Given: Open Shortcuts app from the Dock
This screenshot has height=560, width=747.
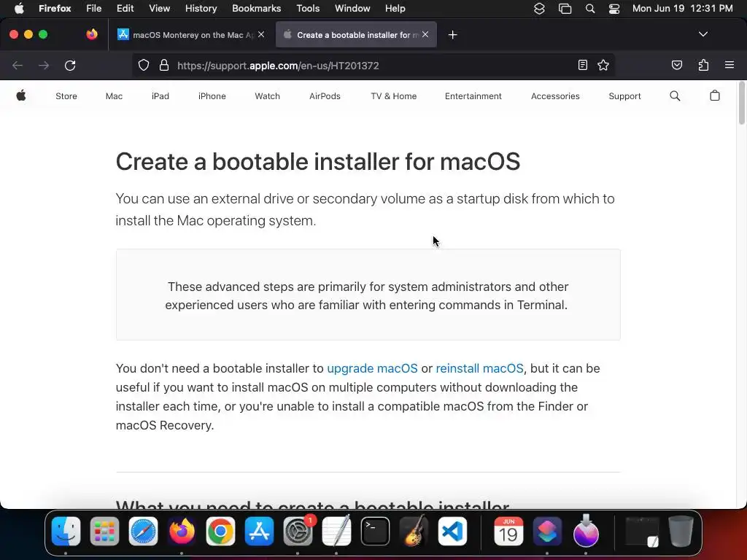Looking at the screenshot, I should point(547,531).
